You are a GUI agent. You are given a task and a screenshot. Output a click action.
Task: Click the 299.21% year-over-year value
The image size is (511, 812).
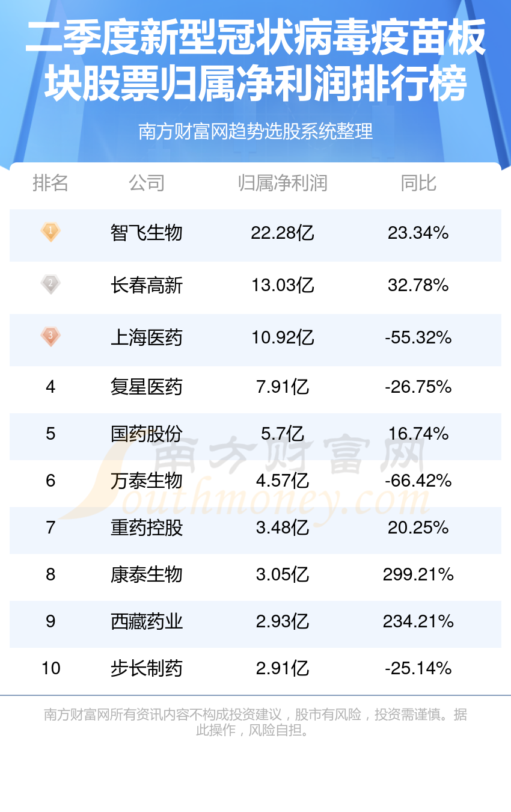418,574
